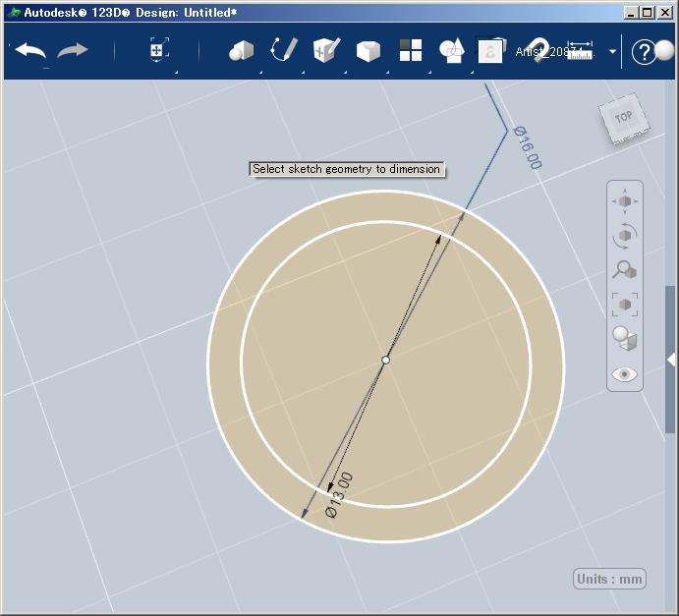This screenshot has width=679, height=616.
Task: Select the Ø16.00 dimension label
Action: [x=528, y=147]
